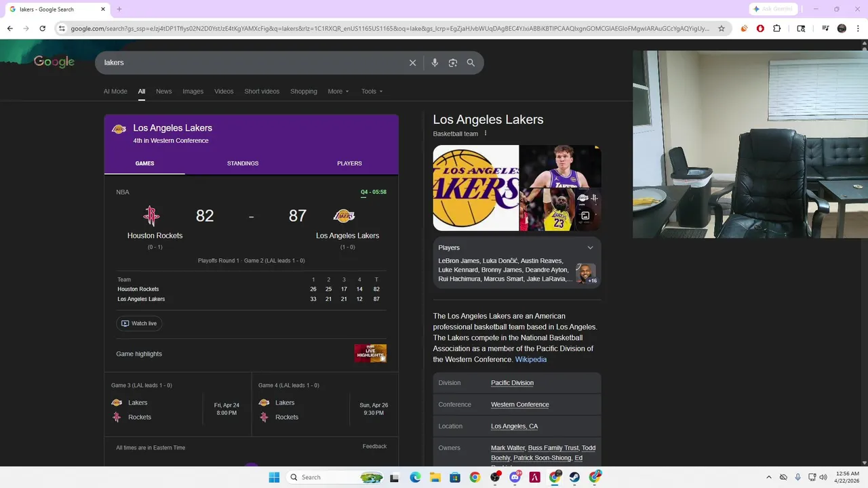Click the Lakers logo beside score 87

point(344,216)
